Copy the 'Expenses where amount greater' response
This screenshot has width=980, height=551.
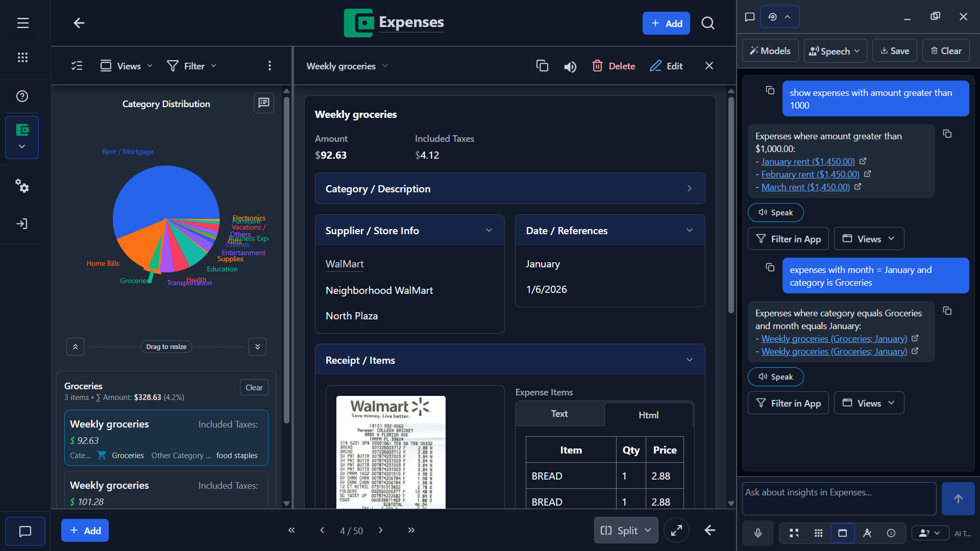[947, 134]
